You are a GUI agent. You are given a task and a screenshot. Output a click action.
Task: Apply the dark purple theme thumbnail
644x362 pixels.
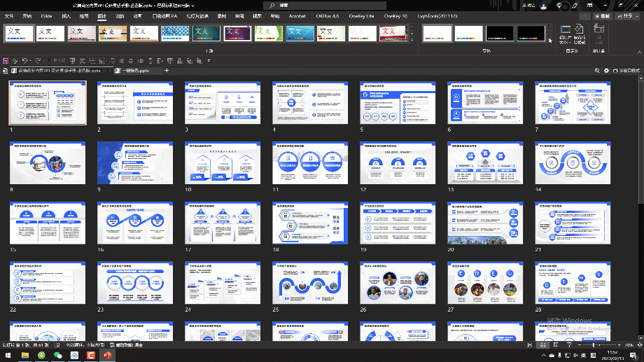tap(237, 34)
